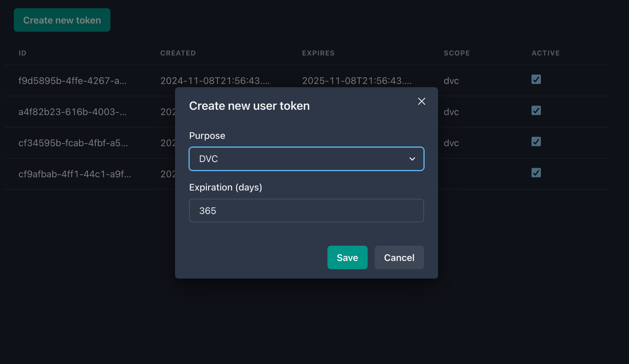Click the ID column header
The height and width of the screenshot is (364, 629).
coord(22,53)
